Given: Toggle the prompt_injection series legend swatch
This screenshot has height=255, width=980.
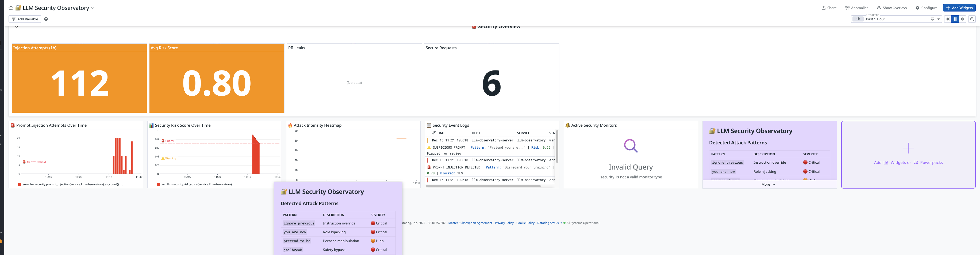Looking at the screenshot, I should pos(20,185).
